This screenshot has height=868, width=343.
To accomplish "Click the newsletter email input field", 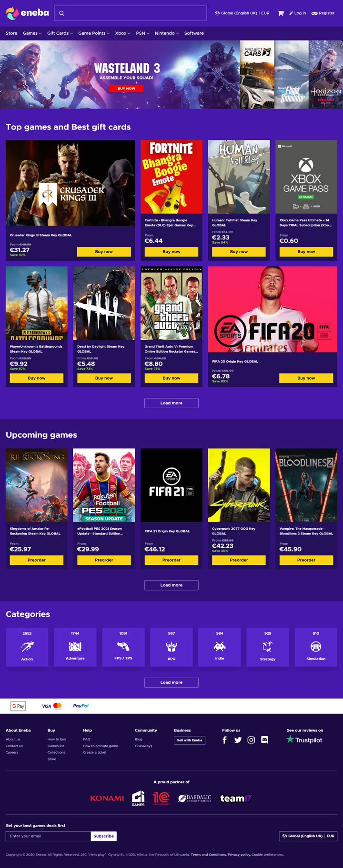I will tap(48, 836).
